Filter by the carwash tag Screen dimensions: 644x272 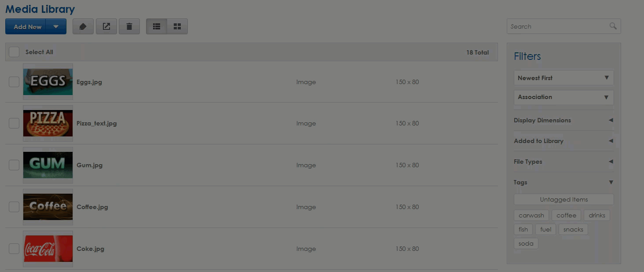[531, 215]
